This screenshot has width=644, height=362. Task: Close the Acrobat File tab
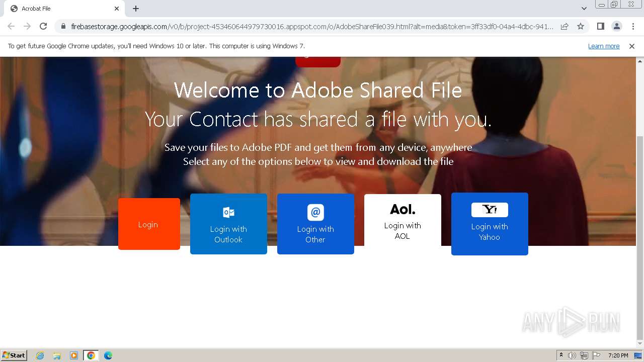(x=117, y=9)
